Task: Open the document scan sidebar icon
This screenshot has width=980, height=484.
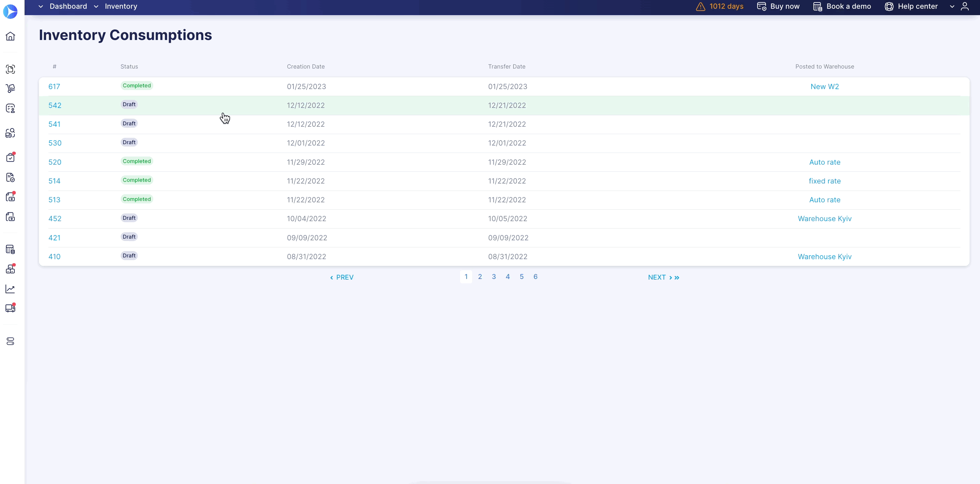Action: [10, 69]
